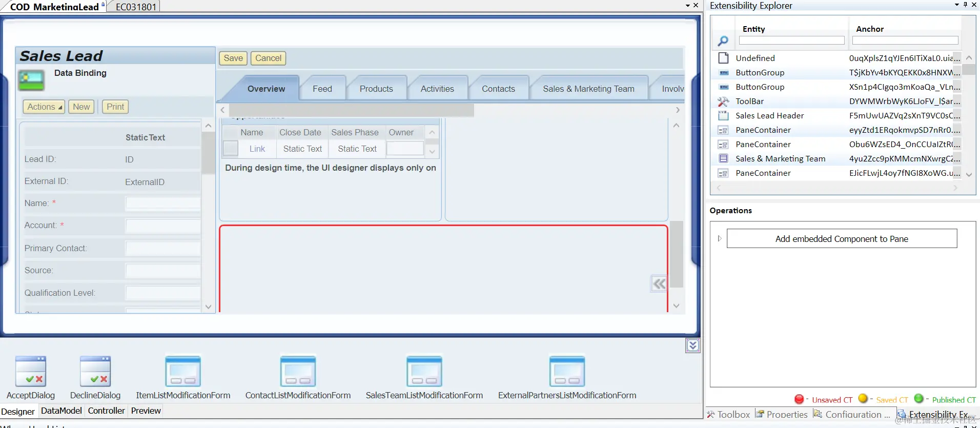
Task: Click the Sales & Marketing Team entity icon
Action: coord(723,158)
